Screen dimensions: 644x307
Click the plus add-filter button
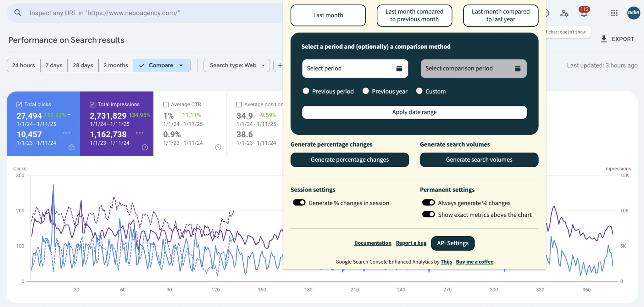pos(279,65)
